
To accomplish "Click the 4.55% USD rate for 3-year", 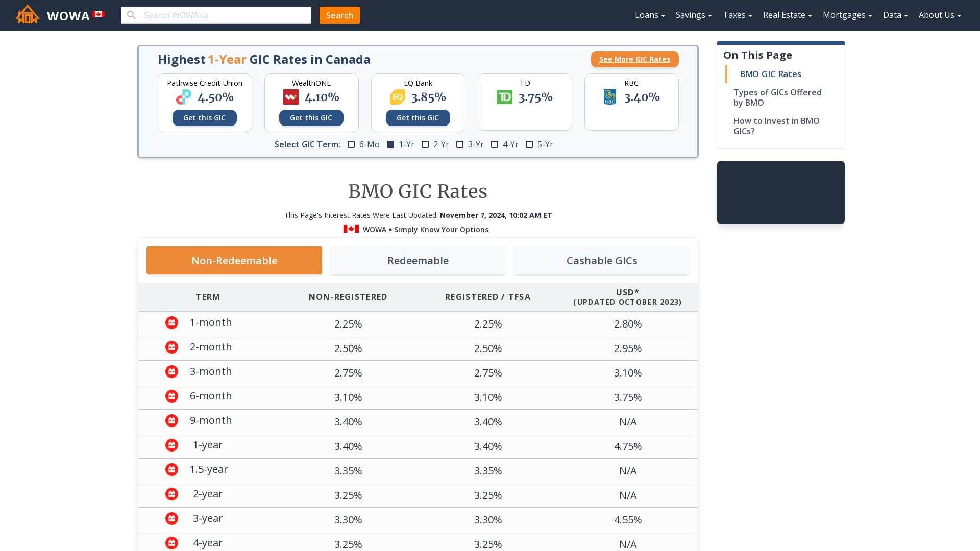I will (627, 520).
